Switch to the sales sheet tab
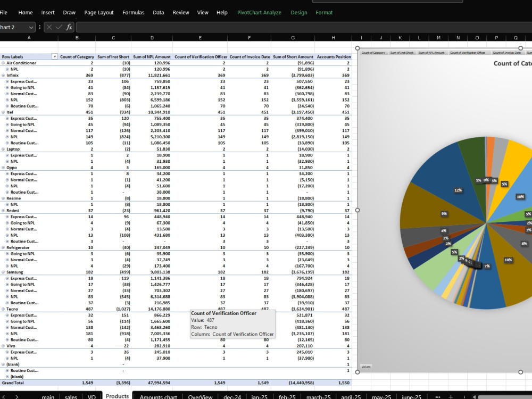Screen dimensions: 532x399 click(x=71, y=397)
